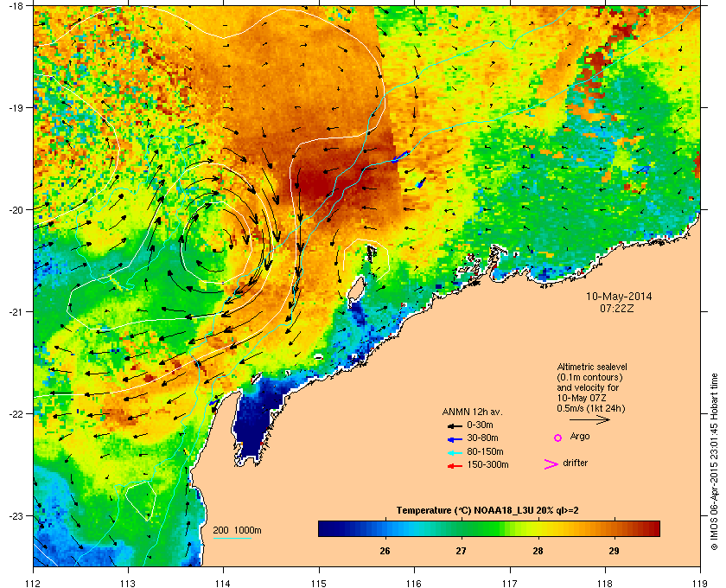Click the cyan 80-150m legend arrow

point(455,452)
